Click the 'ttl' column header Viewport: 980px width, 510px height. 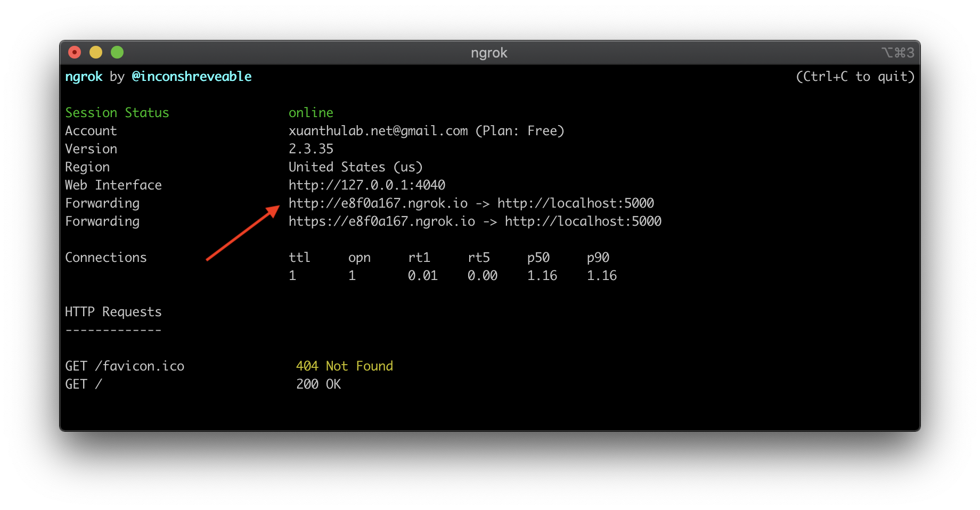click(299, 258)
